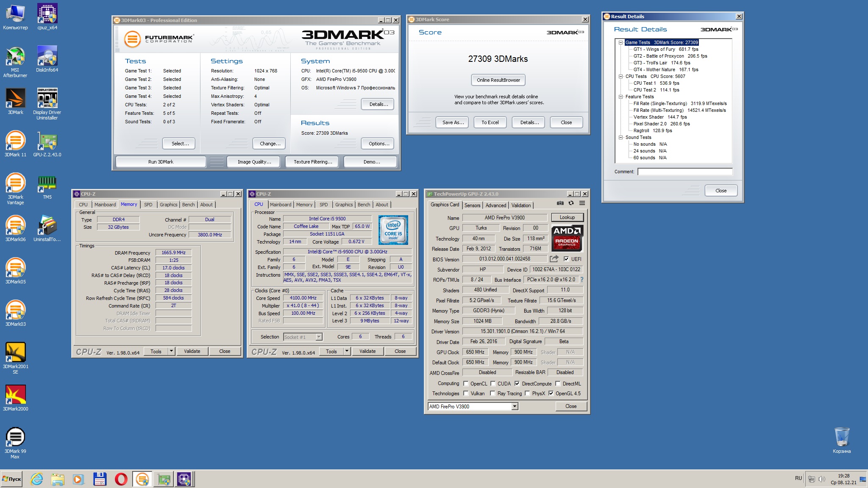This screenshot has width=868, height=488.
Task: Click Online ResultBrowser button
Action: pyautogui.click(x=498, y=80)
